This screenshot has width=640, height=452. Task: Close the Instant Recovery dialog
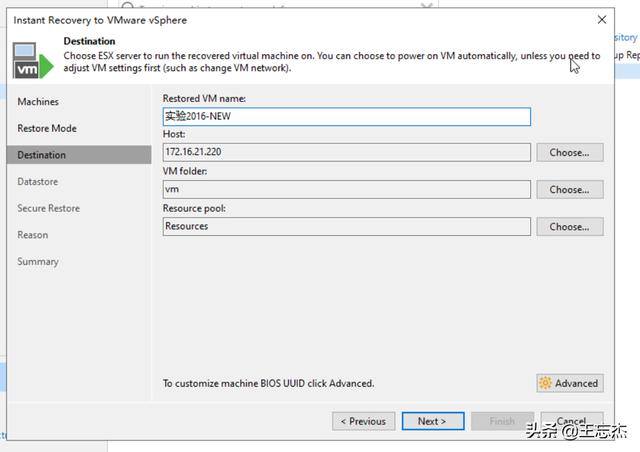click(x=602, y=20)
